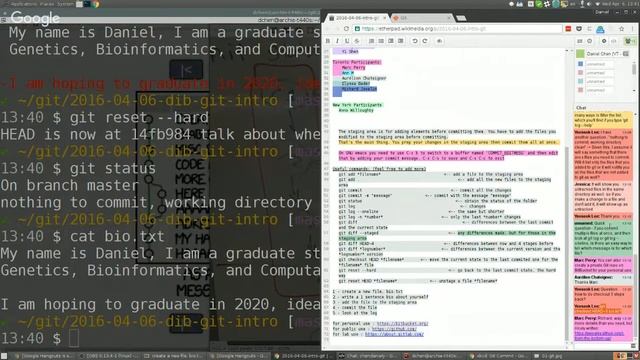Click 'Toronto Participants:' heading in pad
640x360 pixels.
coord(357,62)
